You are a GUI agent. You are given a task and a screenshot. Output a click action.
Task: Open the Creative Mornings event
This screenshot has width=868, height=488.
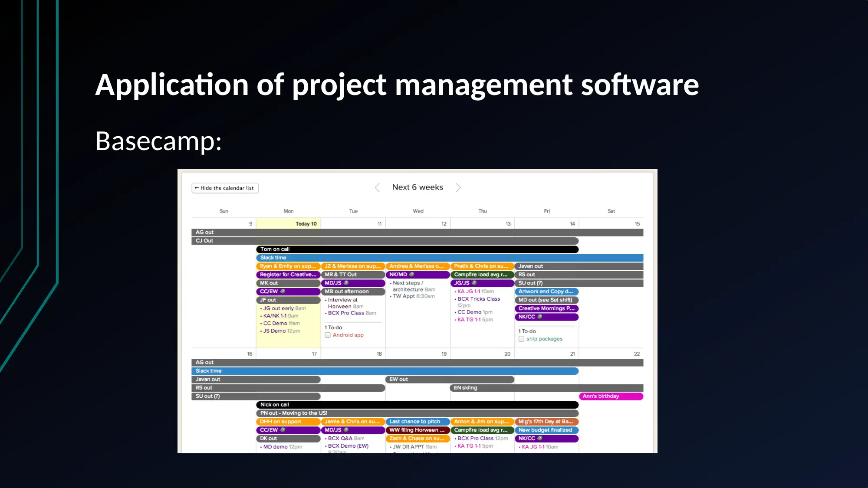[x=546, y=308]
